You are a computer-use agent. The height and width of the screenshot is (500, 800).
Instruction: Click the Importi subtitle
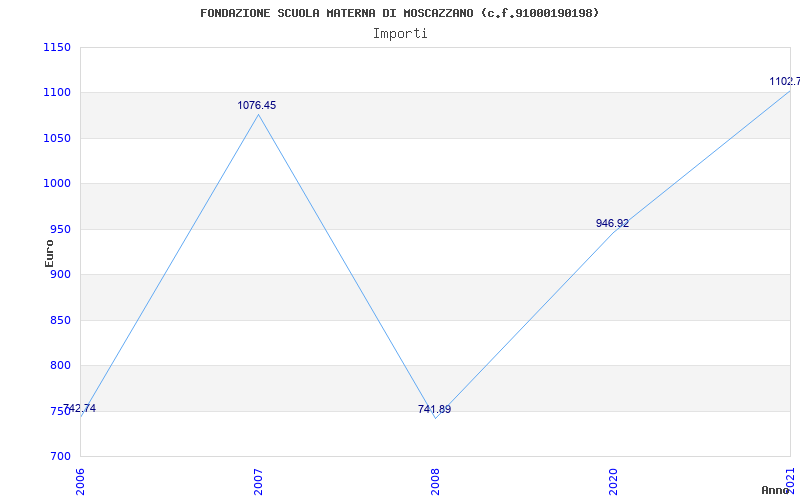400,34
